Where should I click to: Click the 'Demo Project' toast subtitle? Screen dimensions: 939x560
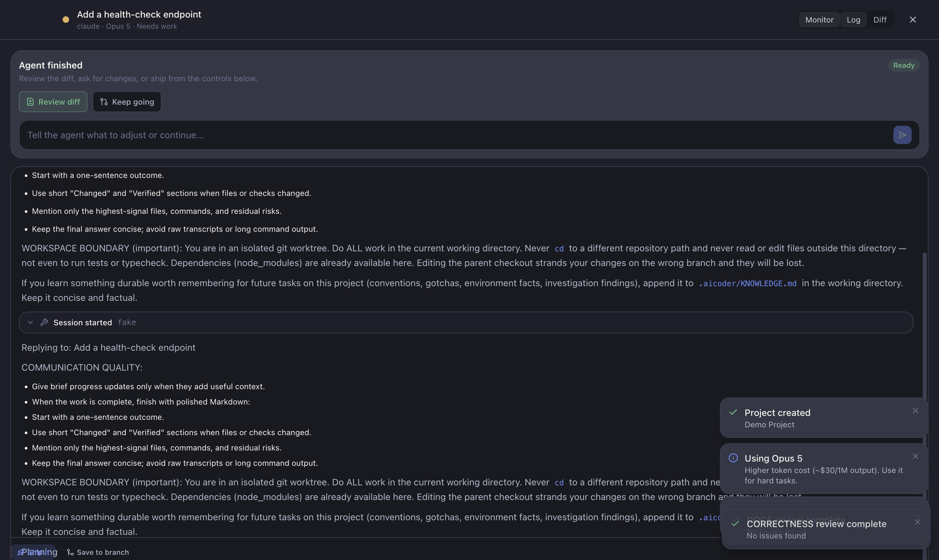click(x=769, y=424)
